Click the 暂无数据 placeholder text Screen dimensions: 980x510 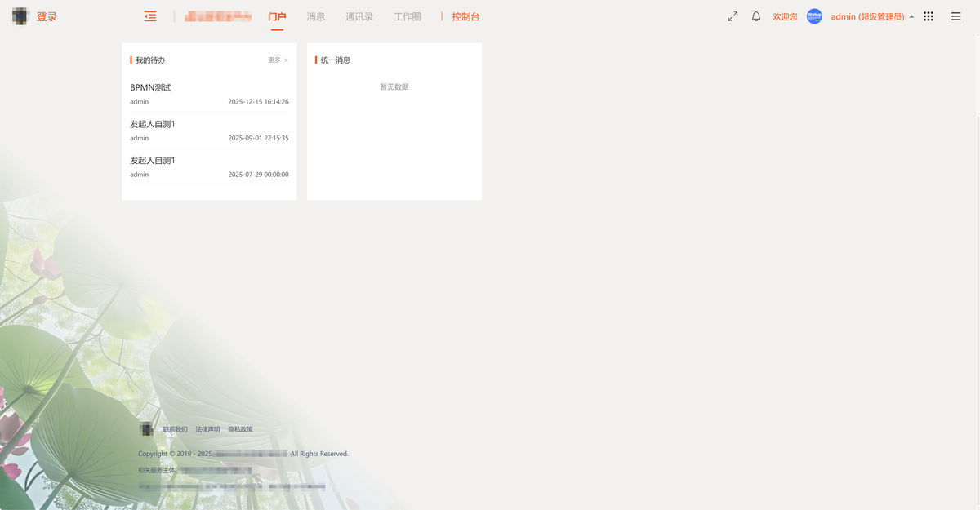394,86
